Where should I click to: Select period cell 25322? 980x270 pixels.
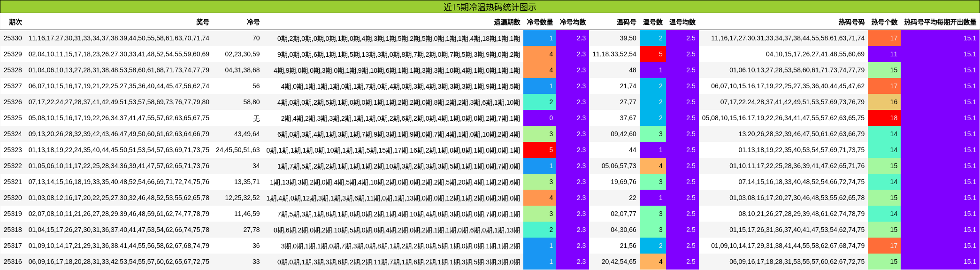point(13,166)
